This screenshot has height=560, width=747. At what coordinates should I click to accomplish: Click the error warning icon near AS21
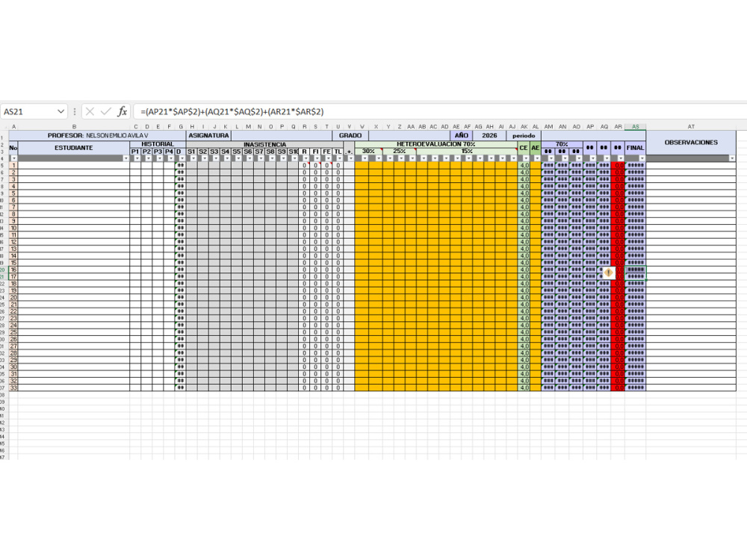(x=608, y=273)
